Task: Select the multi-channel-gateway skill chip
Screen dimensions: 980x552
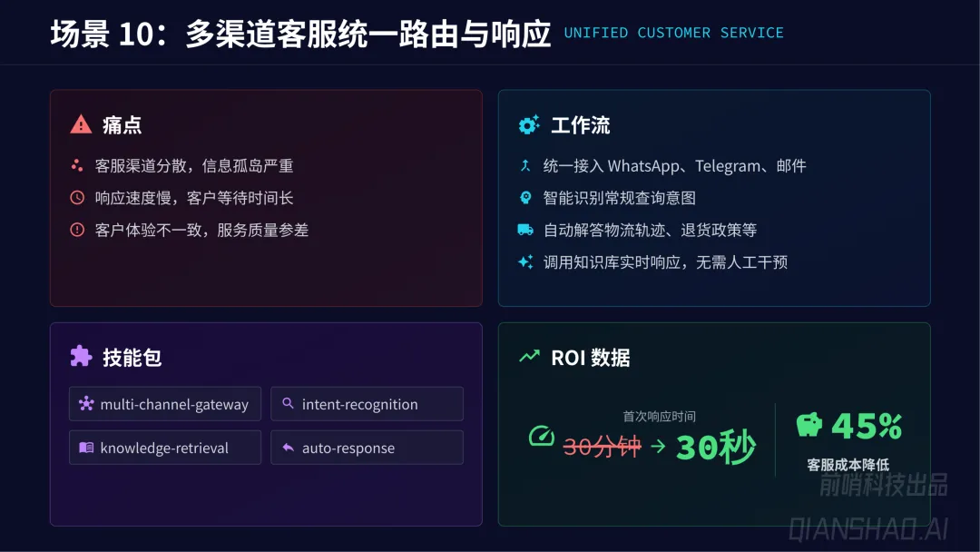Action: tap(165, 404)
